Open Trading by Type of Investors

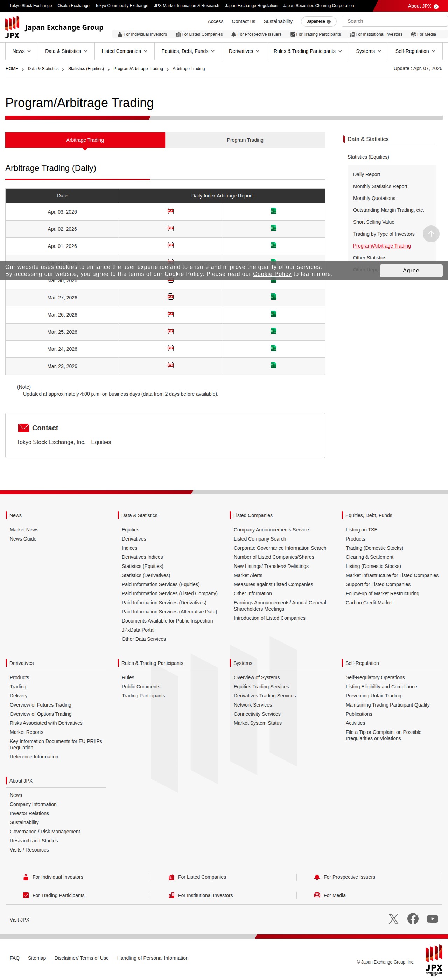[x=384, y=234]
